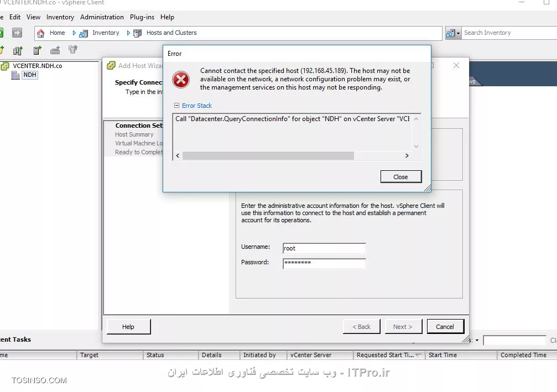The width and height of the screenshot is (557, 392).
Task: Click the Status column header
Action: tap(170, 355)
